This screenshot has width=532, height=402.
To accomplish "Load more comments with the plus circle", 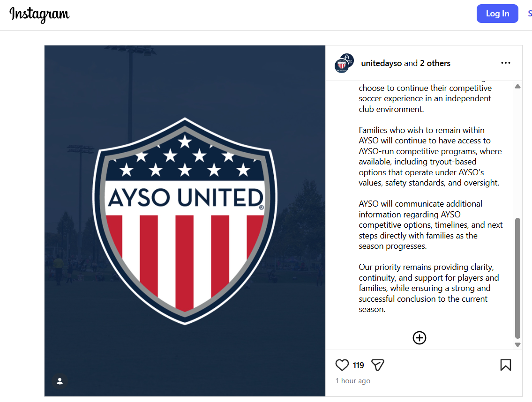I will tap(419, 338).
